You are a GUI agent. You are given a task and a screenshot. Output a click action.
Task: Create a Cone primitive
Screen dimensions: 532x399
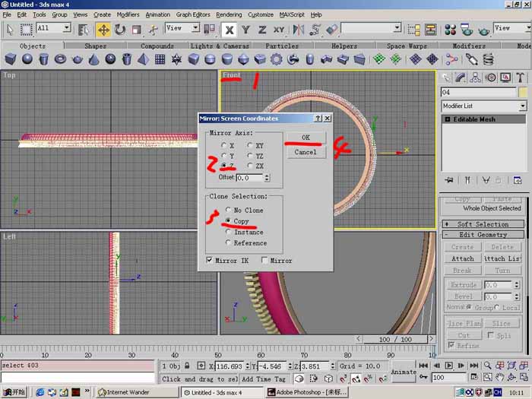coord(93,59)
